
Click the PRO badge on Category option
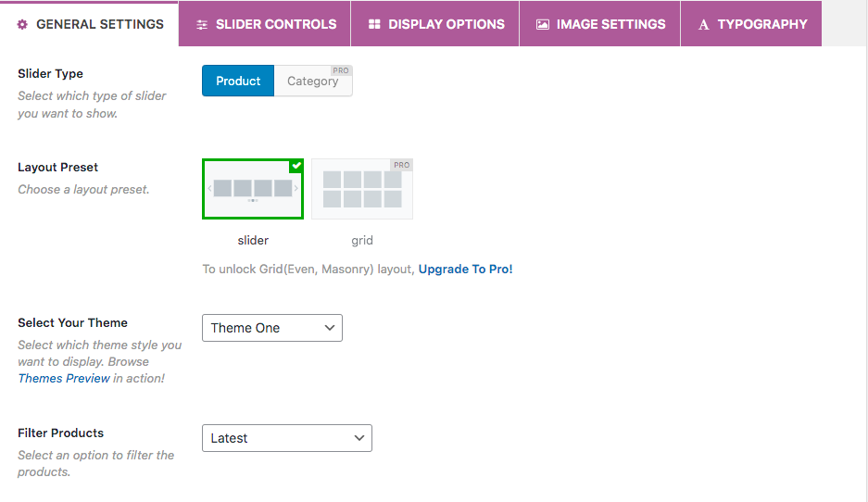(341, 70)
